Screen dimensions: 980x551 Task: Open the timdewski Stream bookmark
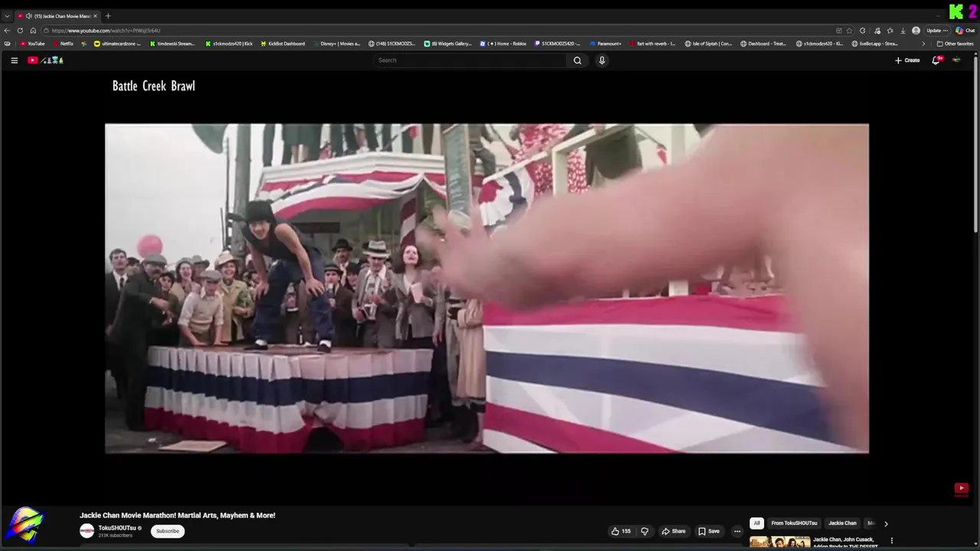click(x=171, y=44)
